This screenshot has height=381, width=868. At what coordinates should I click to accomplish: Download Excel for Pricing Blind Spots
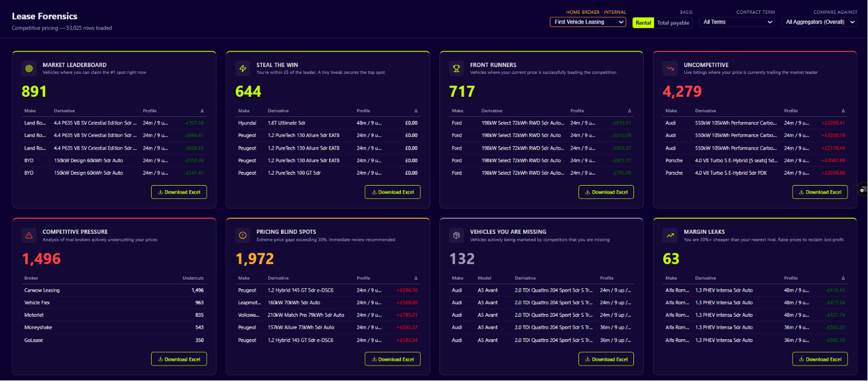tap(393, 359)
